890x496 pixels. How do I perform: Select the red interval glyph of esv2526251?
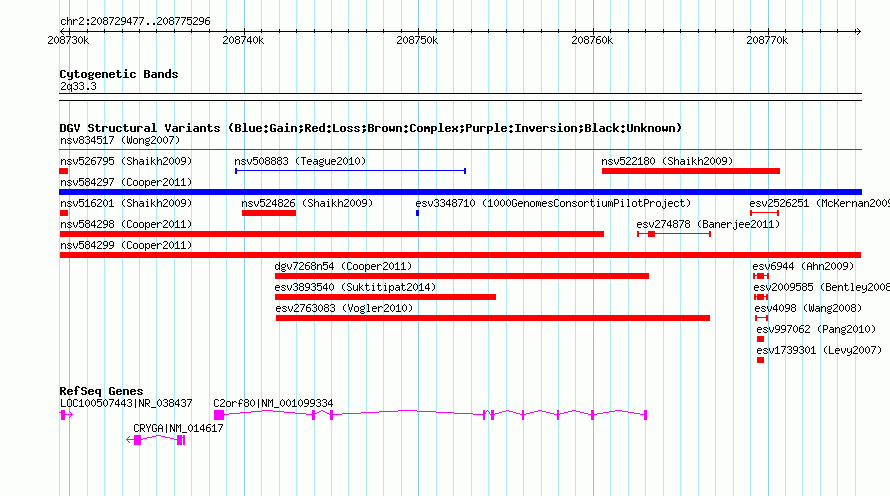pyautogui.click(x=764, y=213)
